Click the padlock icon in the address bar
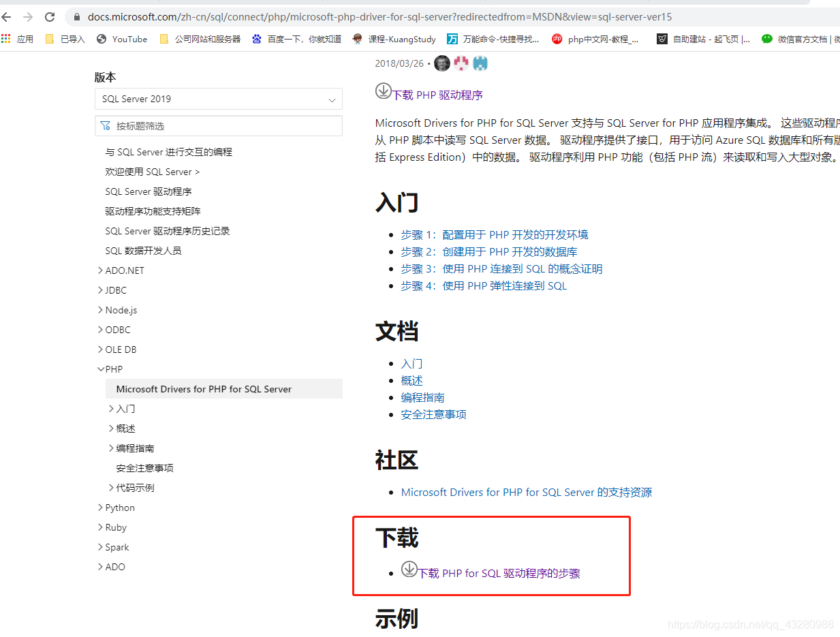 (76, 17)
